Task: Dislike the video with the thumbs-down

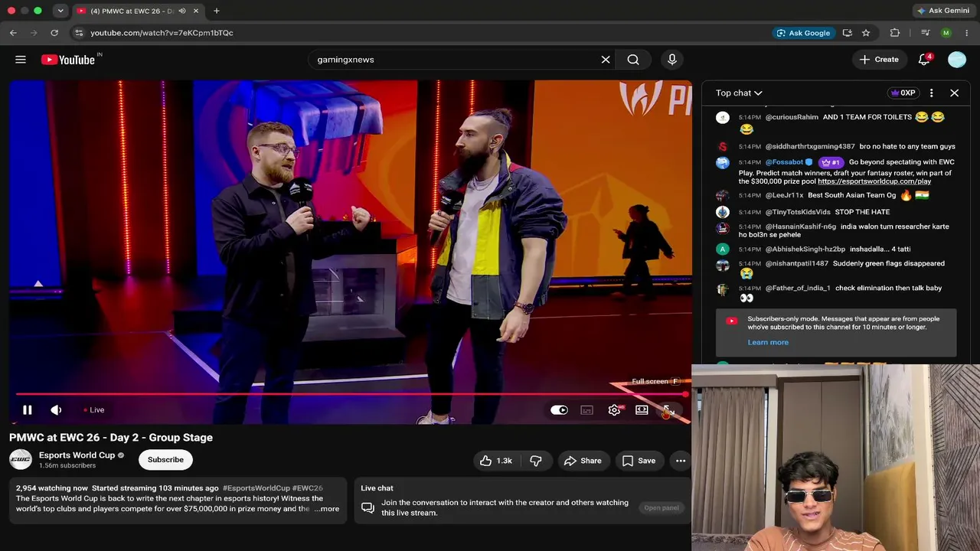Action: click(536, 461)
